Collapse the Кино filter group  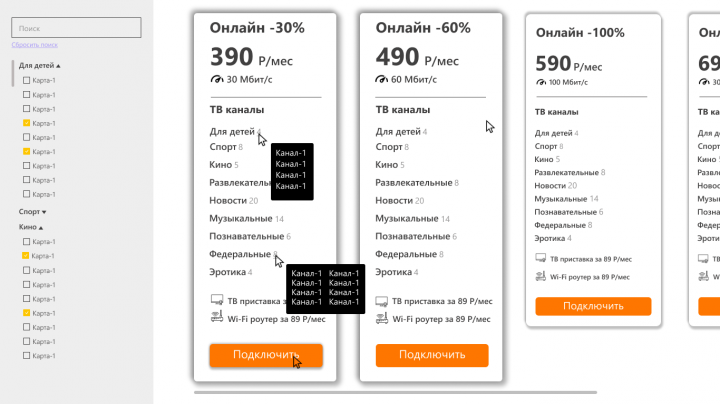pos(42,227)
